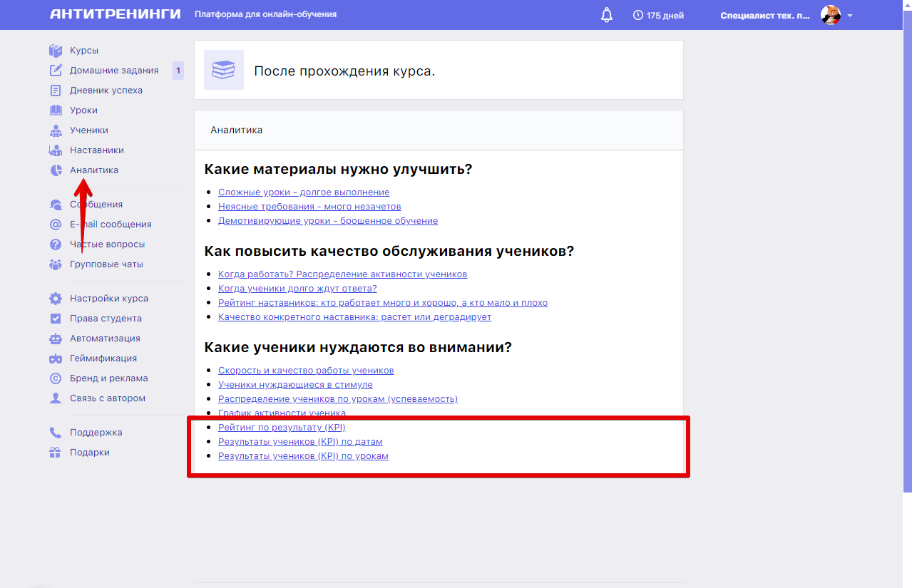Screen dimensions: 912x588
Task: Open the Курсы section icon
Action: click(x=56, y=50)
